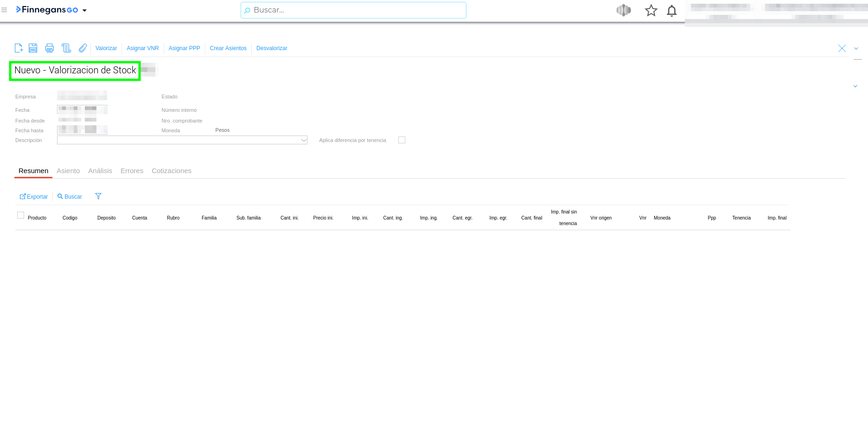Open the Descripción dropdown

point(304,140)
